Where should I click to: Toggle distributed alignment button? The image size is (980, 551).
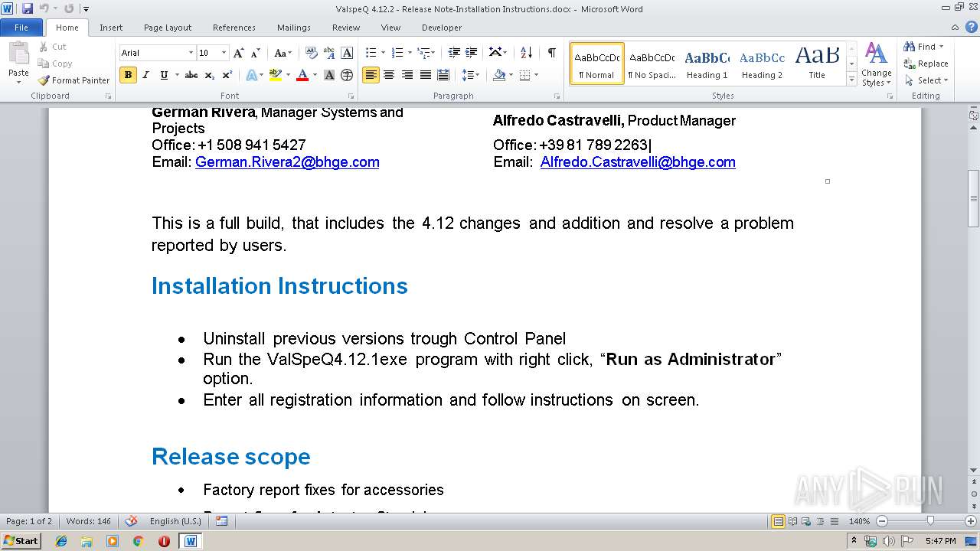(443, 75)
